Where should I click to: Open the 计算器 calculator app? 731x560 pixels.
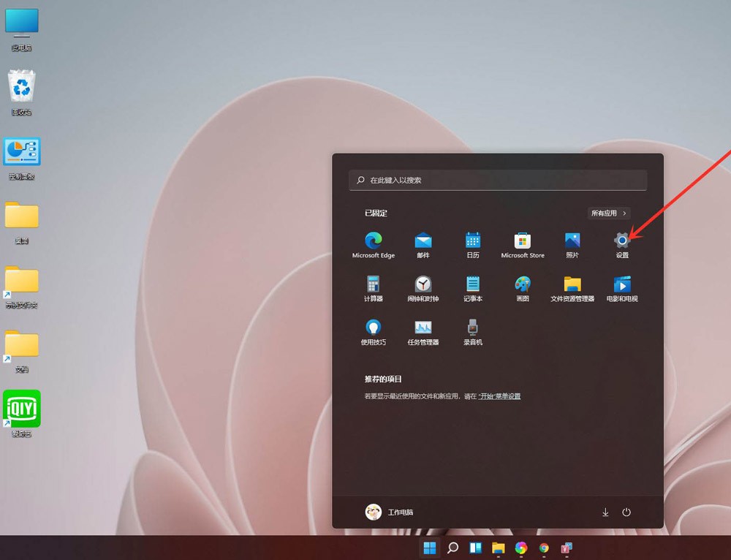tap(374, 283)
